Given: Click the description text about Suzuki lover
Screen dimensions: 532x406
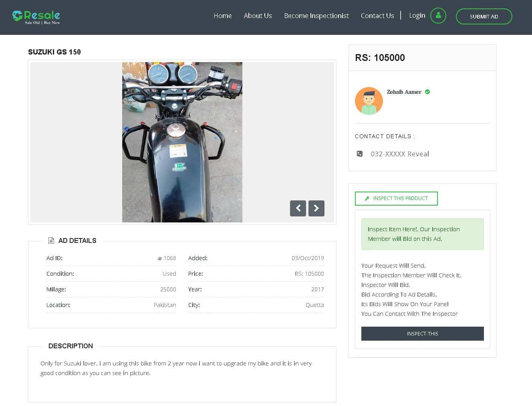Looking at the screenshot, I should click(176, 368).
